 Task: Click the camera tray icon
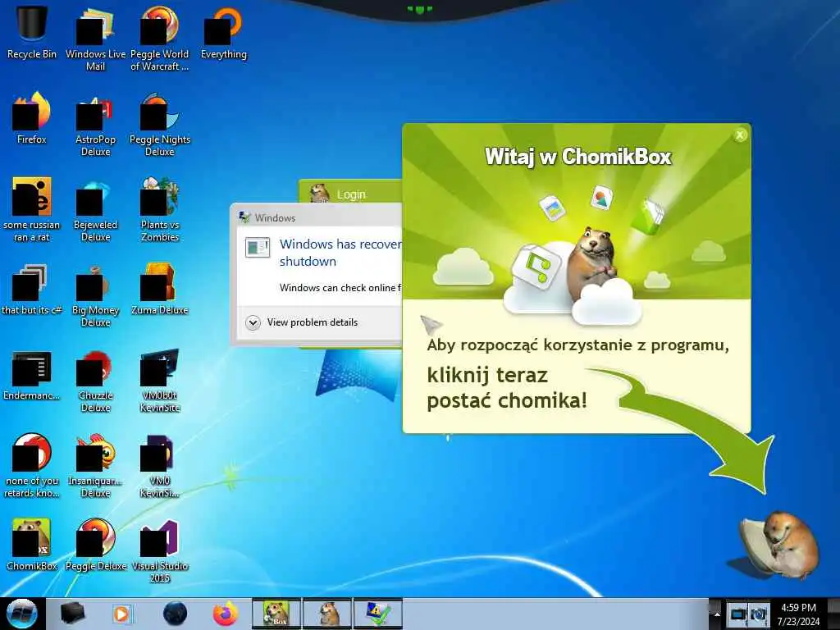click(x=758, y=614)
